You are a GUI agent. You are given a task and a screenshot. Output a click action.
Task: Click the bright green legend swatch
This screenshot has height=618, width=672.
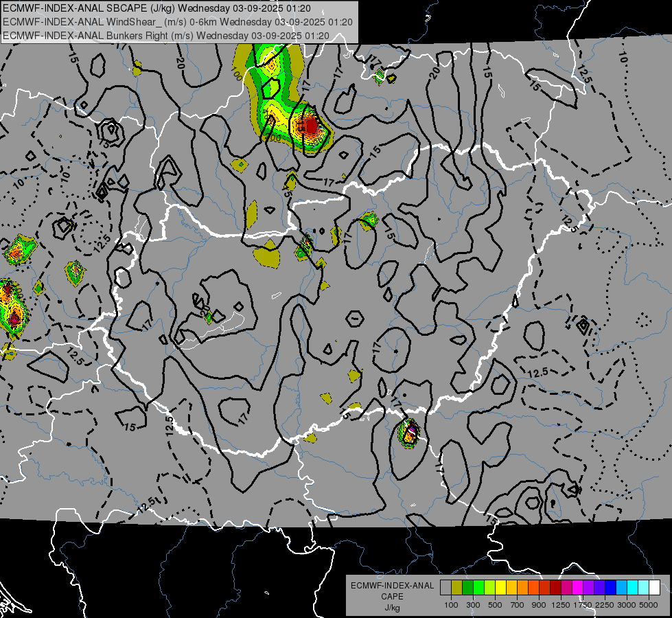(x=478, y=588)
